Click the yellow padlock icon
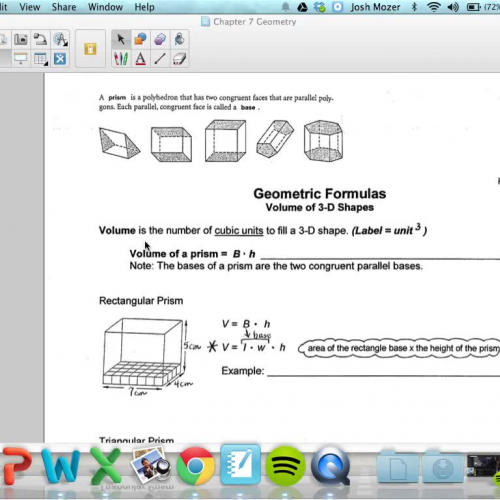The width and height of the screenshot is (500, 500). (x=90, y=49)
